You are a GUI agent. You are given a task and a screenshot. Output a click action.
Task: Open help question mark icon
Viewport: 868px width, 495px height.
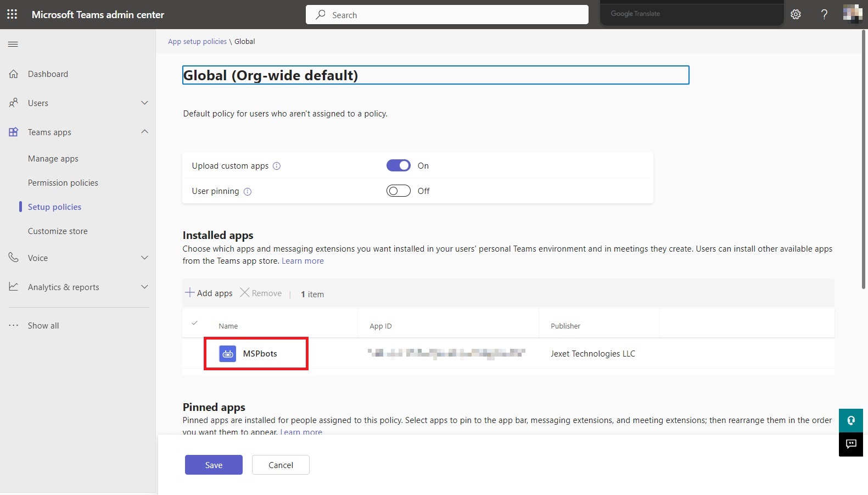point(824,14)
